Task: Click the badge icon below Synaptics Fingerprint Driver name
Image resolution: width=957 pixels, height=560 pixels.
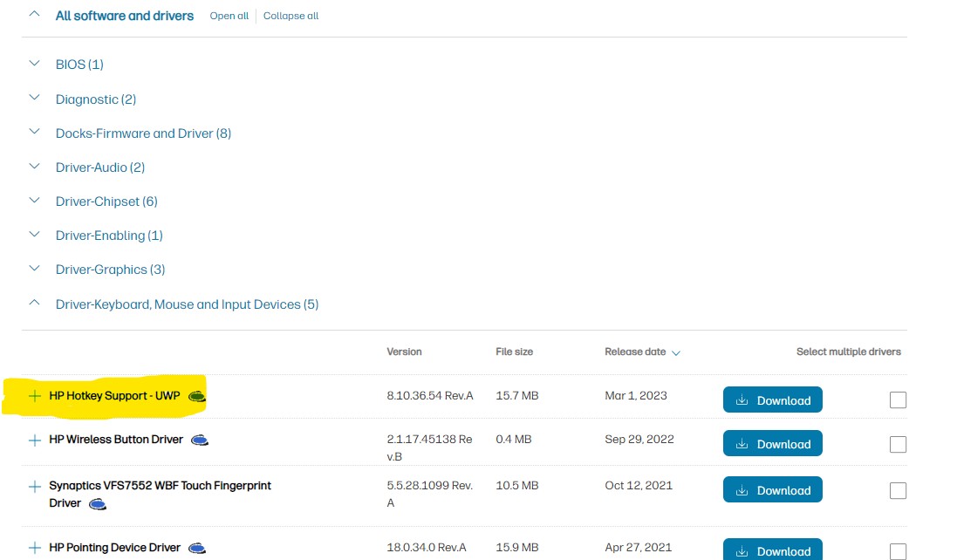Action: click(x=98, y=504)
